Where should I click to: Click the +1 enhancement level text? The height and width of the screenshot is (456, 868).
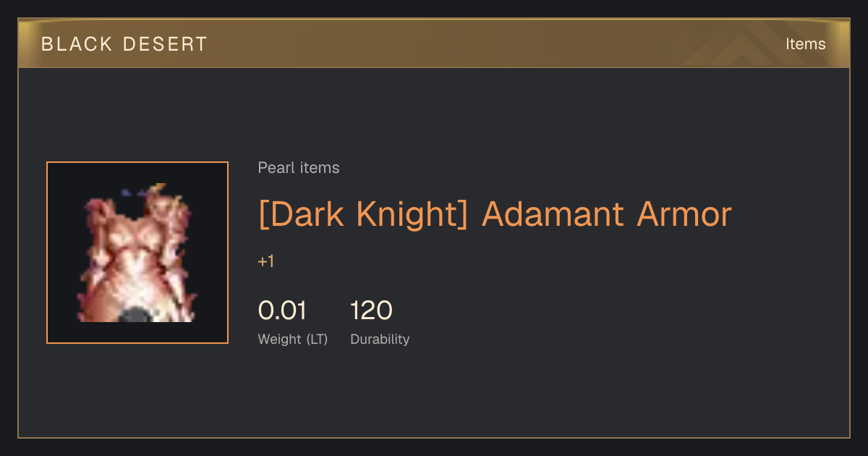tap(266, 261)
